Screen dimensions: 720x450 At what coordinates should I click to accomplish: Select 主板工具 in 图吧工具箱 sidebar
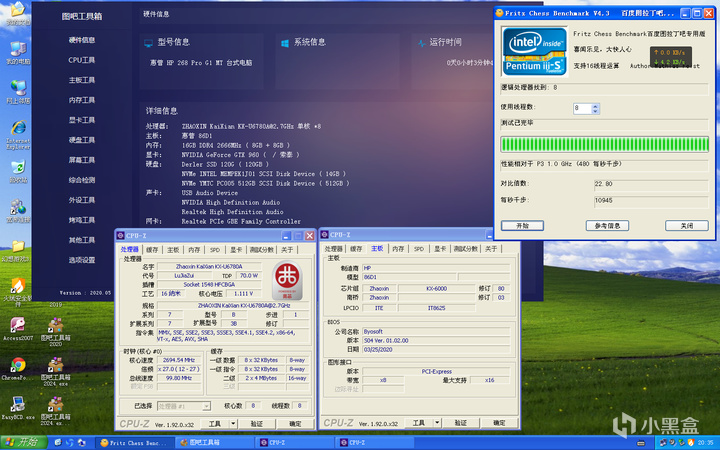(82, 80)
